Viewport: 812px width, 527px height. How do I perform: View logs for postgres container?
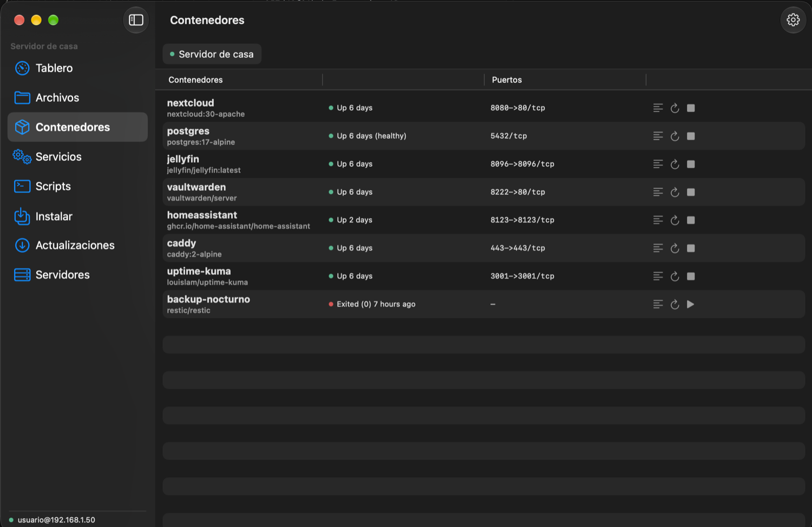658,136
